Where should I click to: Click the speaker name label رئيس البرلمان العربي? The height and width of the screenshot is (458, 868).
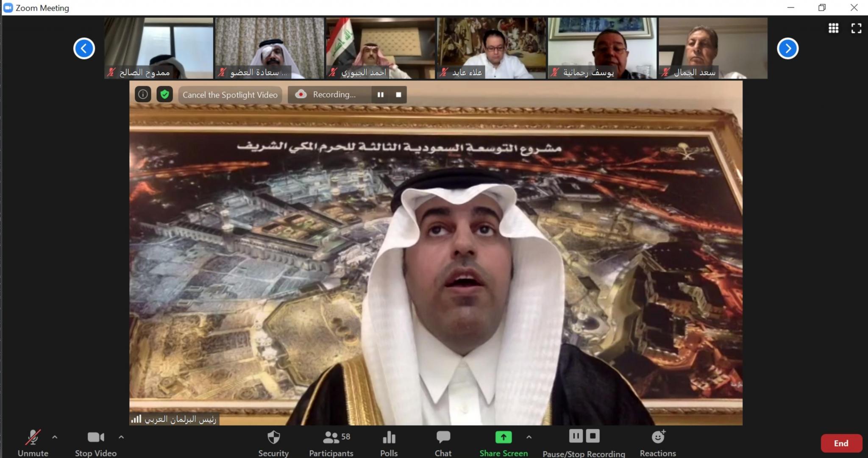[x=180, y=419]
